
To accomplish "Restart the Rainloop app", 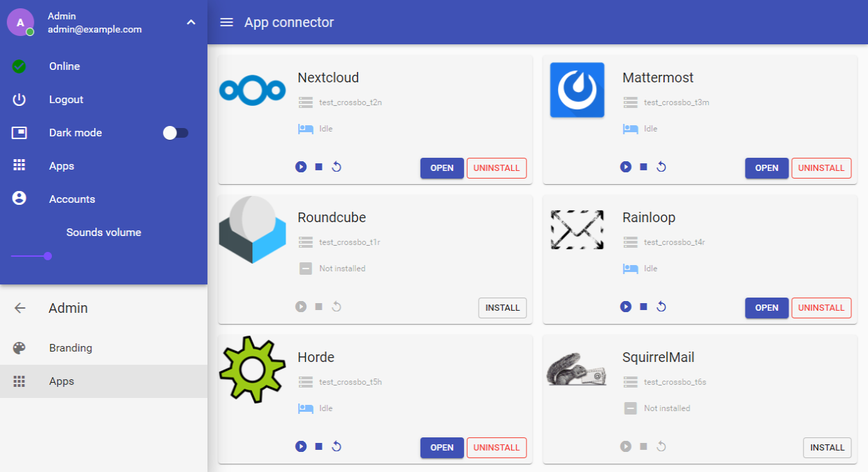I will (661, 307).
